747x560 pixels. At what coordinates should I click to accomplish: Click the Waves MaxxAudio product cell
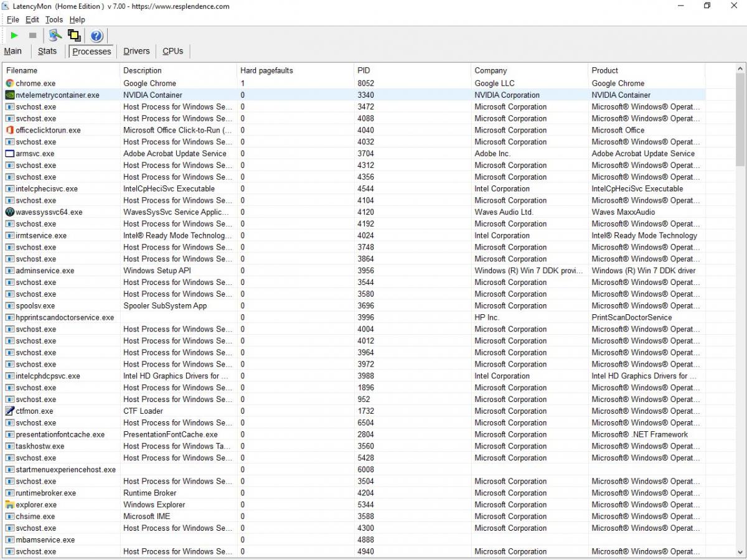pos(623,212)
